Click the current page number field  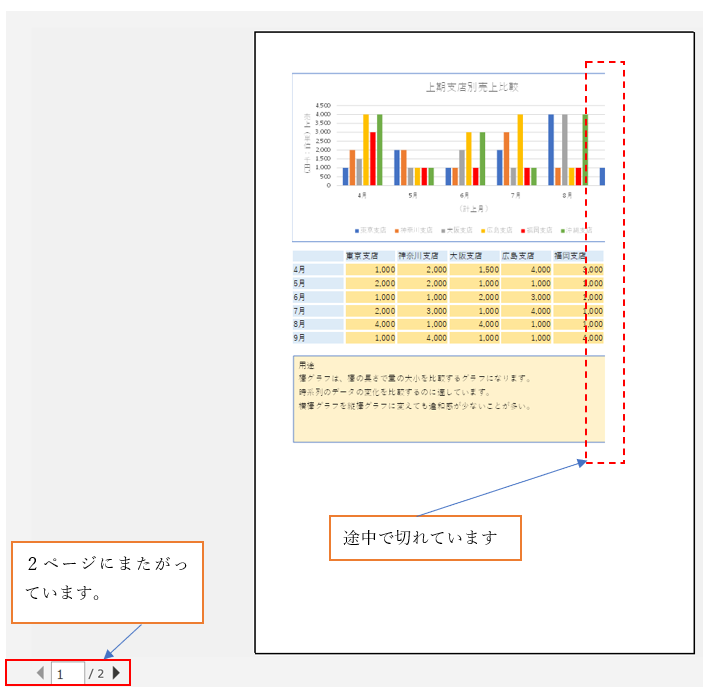(x=66, y=674)
